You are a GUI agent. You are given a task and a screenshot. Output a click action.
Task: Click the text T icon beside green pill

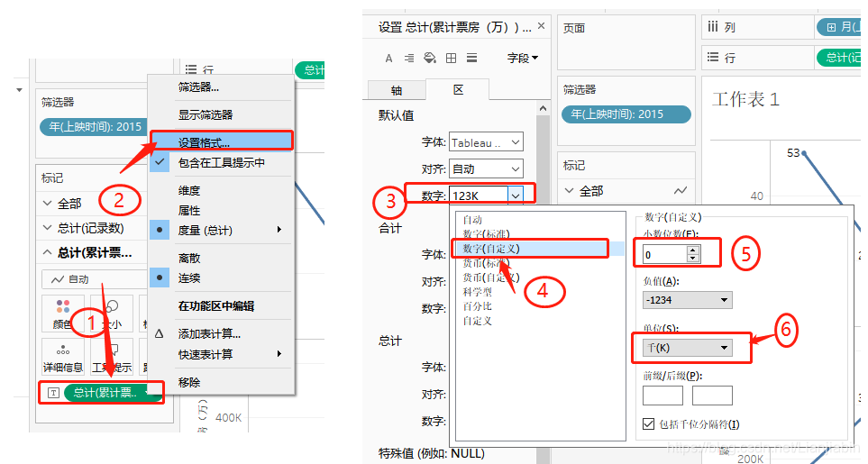[53, 393]
